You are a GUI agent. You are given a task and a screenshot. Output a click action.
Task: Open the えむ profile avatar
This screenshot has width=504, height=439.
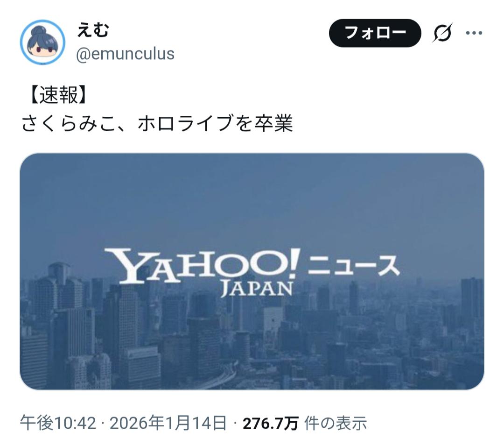pyautogui.click(x=42, y=42)
